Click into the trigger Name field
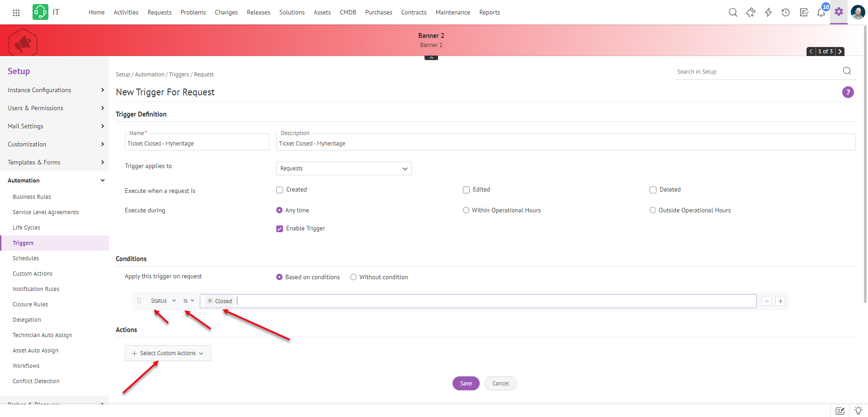The height and width of the screenshot is (417, 868). click(197, 144)
